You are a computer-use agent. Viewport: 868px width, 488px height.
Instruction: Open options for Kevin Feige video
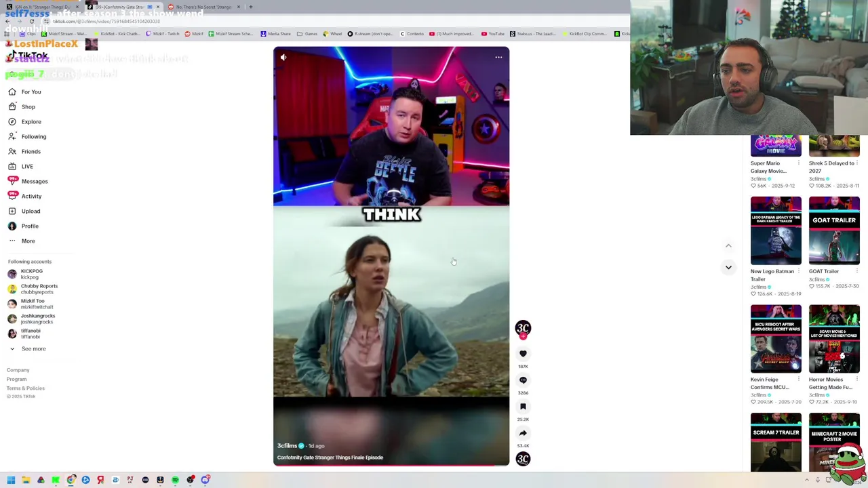point(798,380)
